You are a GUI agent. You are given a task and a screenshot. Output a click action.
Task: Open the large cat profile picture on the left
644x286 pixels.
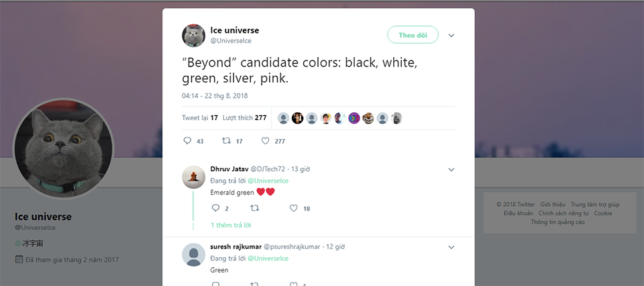64,148
